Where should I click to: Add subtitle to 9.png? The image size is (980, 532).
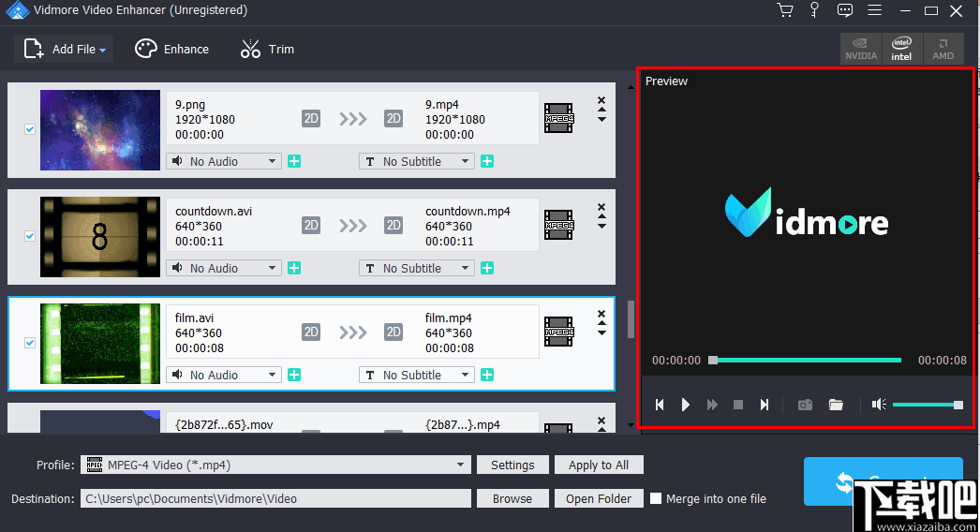[x=487, y=161]
